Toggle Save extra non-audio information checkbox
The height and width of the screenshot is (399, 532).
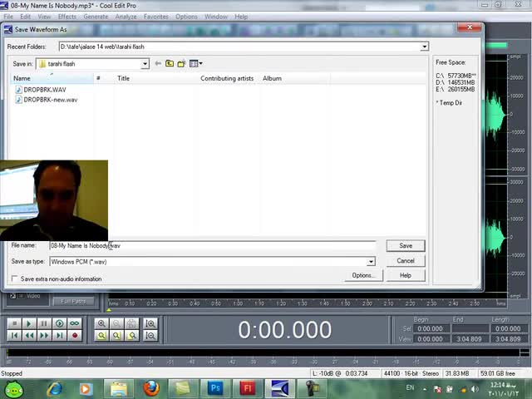15,278
